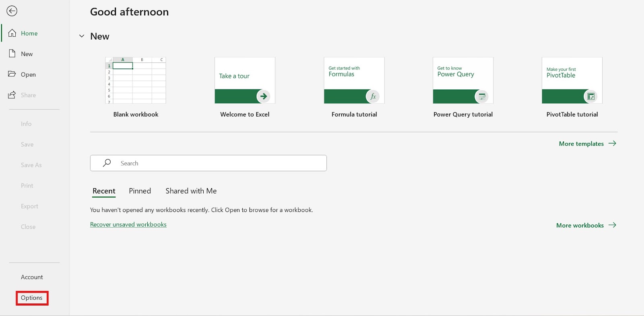
Task: Switch to the Pinned tab
Action: tap(140, 191)
